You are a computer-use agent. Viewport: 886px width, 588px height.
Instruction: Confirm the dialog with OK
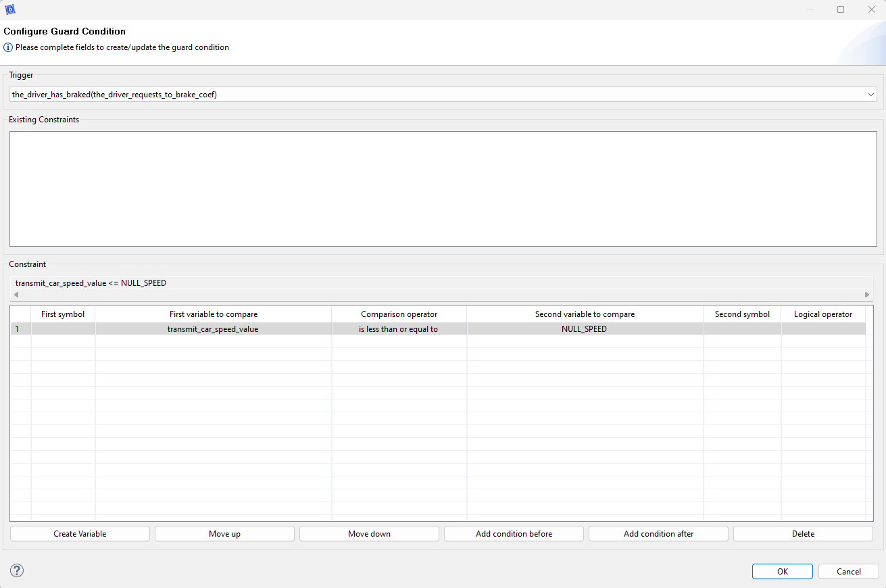783,571
